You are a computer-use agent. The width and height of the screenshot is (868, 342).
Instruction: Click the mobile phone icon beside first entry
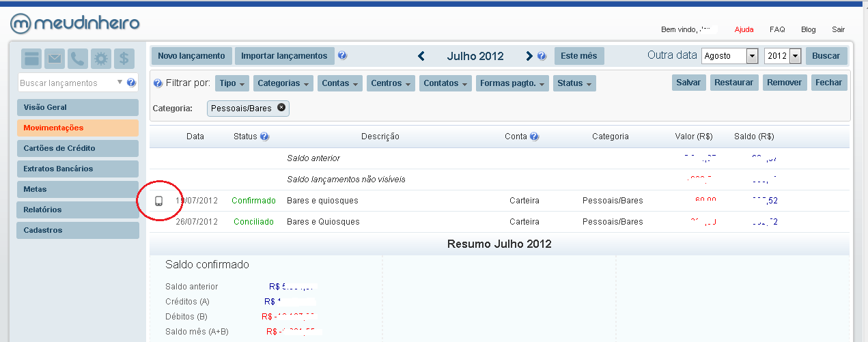(x=158, y=201)
